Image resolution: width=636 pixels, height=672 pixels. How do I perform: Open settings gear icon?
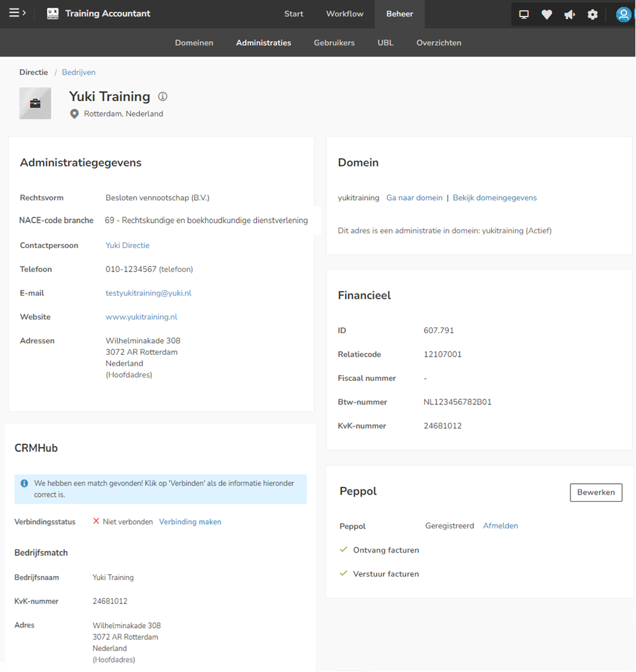(592, 15)
